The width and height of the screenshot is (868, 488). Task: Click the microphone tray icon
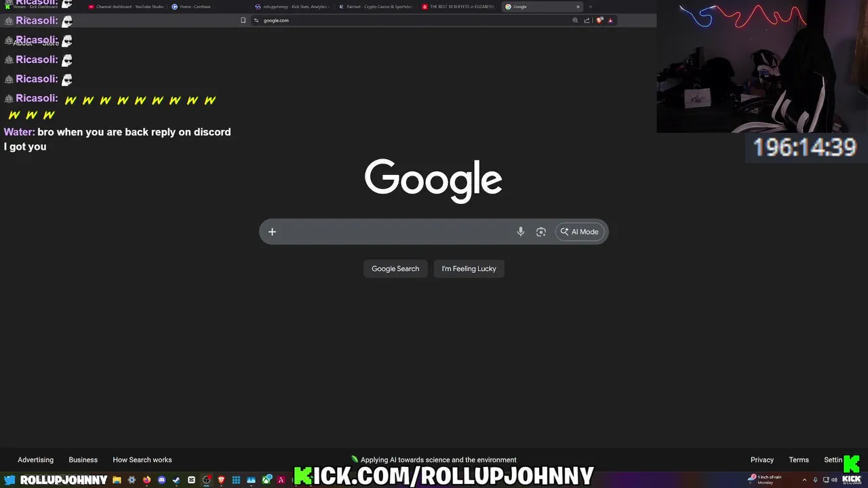(815, 480)
